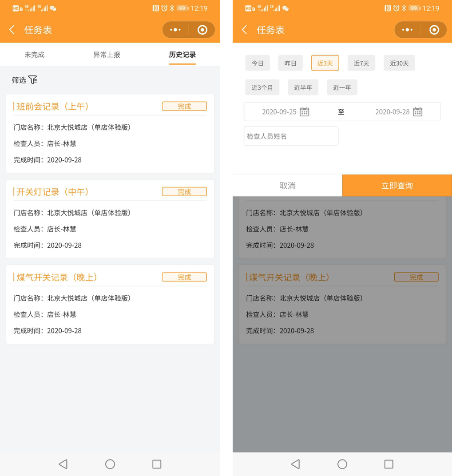The image size is (452, 476).
Task: Tap the back arrow on the filter panel screen
Action: coord(245,30)
